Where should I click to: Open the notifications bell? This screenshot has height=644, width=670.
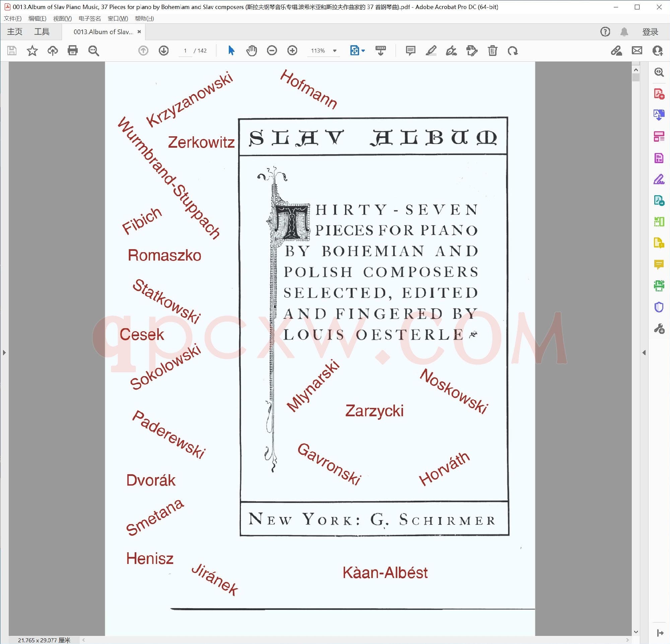tap(624, 32)
